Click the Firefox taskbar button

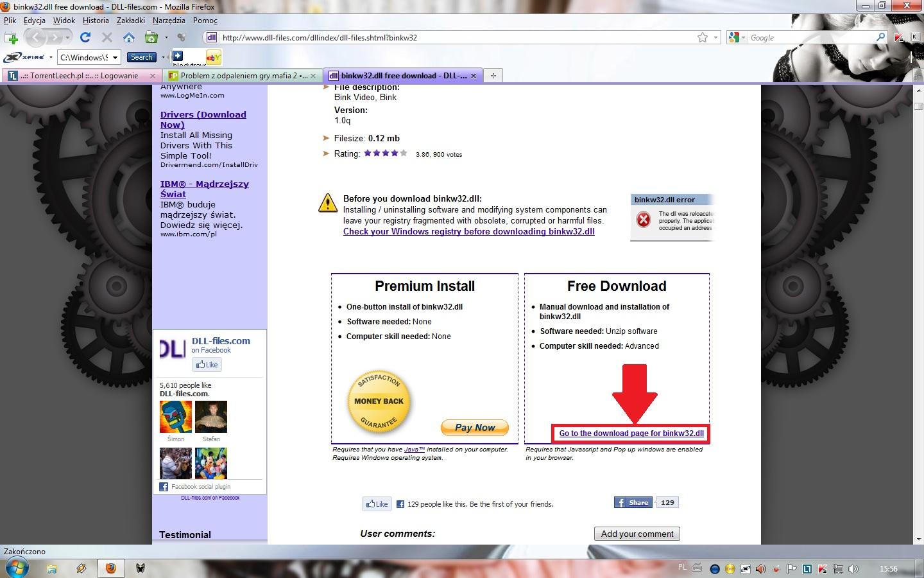[x=110, y=568]
